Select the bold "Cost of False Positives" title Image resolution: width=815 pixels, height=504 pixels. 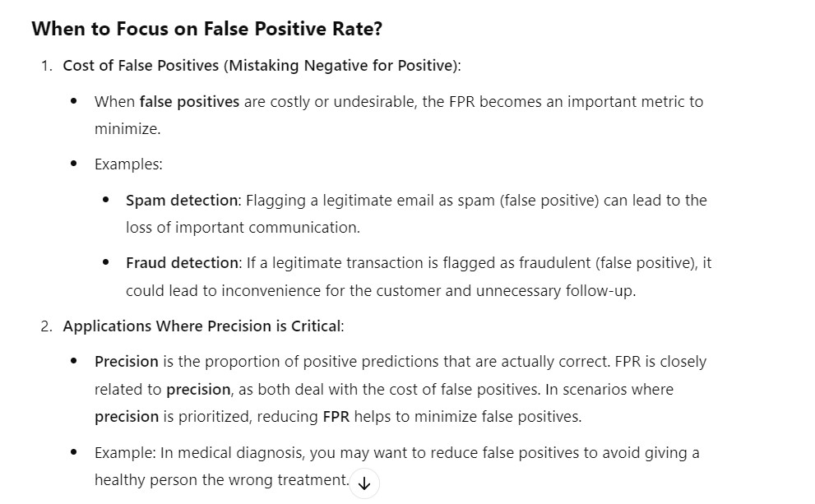coord(141,65)
